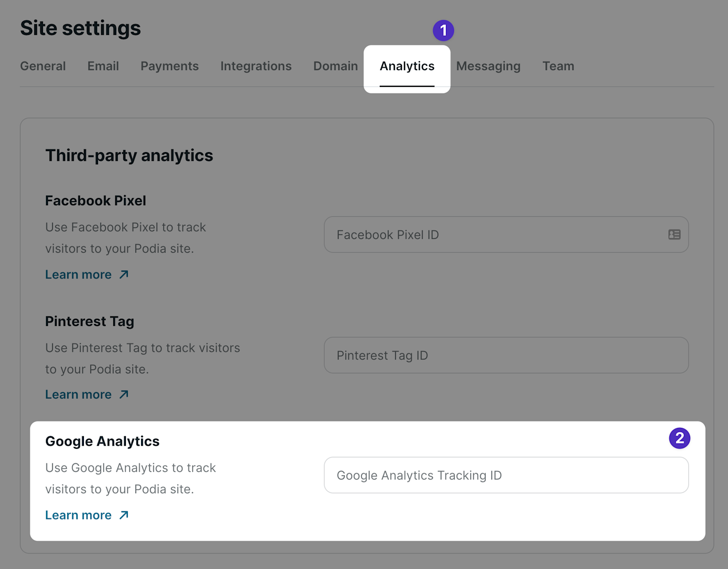Viewport: 728px width, 569px height.
Task: Click the arrow icon beside Google Analytics Learn more
Action: pos(124,515)
